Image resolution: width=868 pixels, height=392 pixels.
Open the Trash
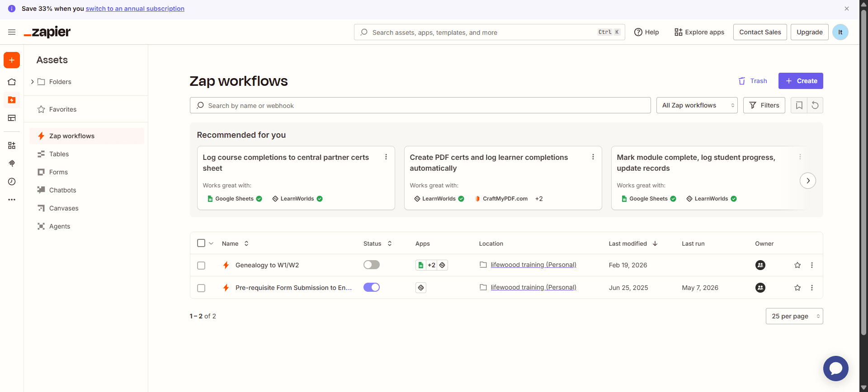click(x=753, y=81)
